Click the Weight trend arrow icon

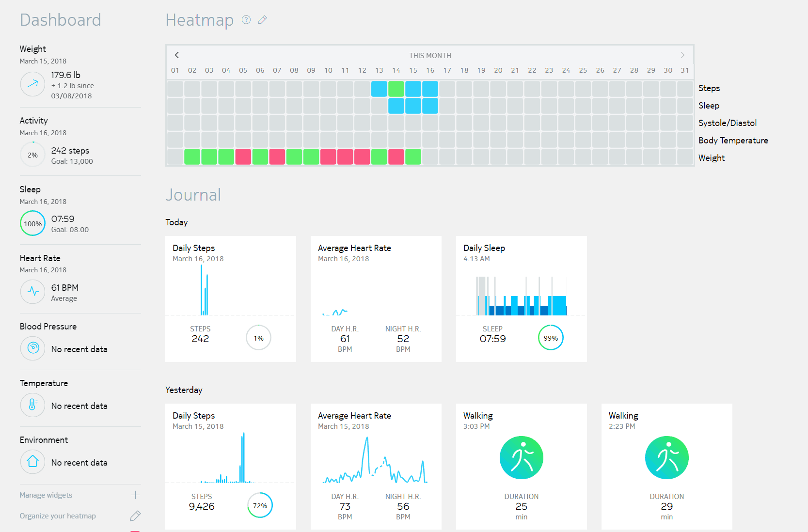32,84
